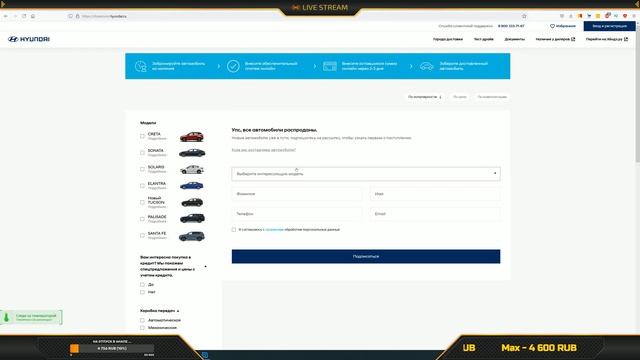Click the first name input field
The width and height of the screenshot is (640, 360).
435,194
